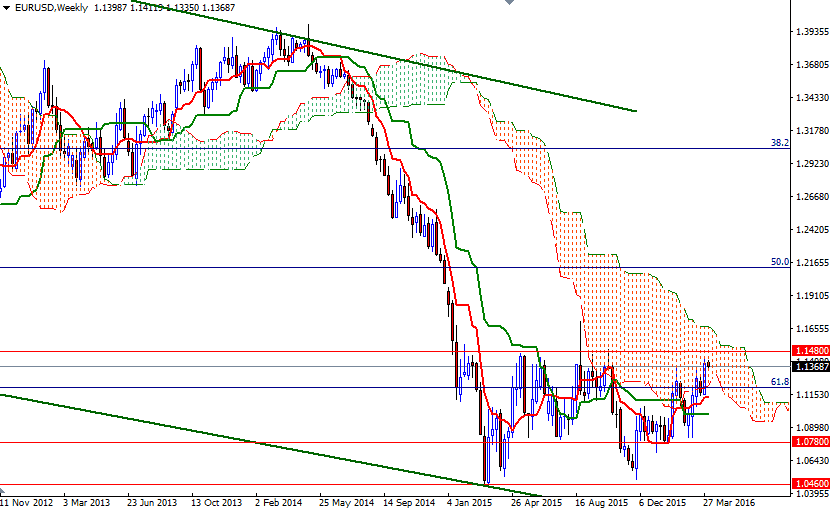Select the 38.2 Fibonacci level label
The image size is (830, 510).
coord(780,143)
